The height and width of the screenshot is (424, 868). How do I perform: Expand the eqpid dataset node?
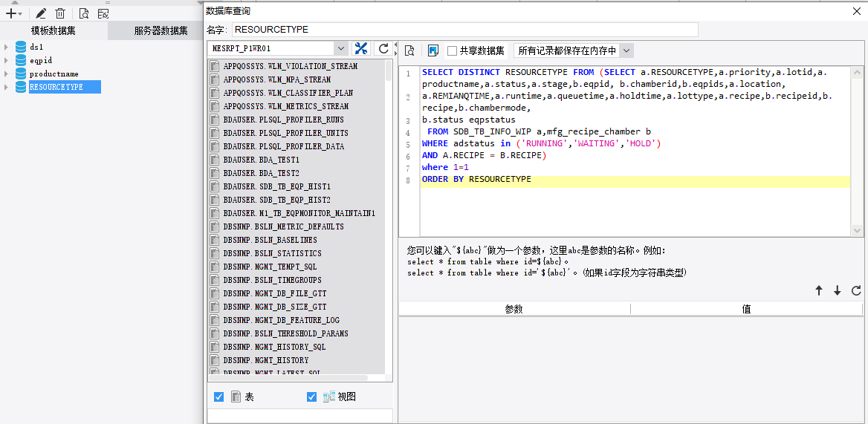6,60
